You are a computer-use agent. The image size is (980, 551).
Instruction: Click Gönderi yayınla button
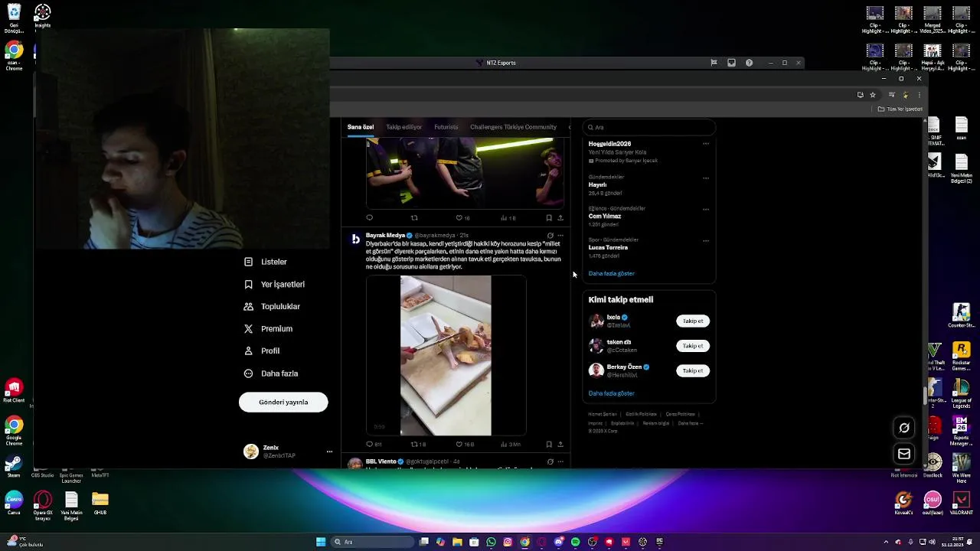click(x=283, y=402)
